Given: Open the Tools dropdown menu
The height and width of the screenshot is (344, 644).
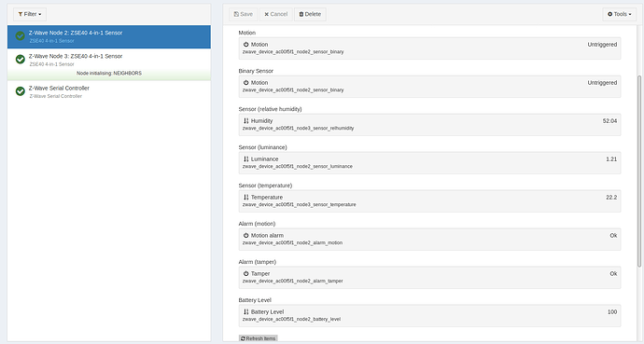Looking at the screenshot, I should tap(620, 14).
